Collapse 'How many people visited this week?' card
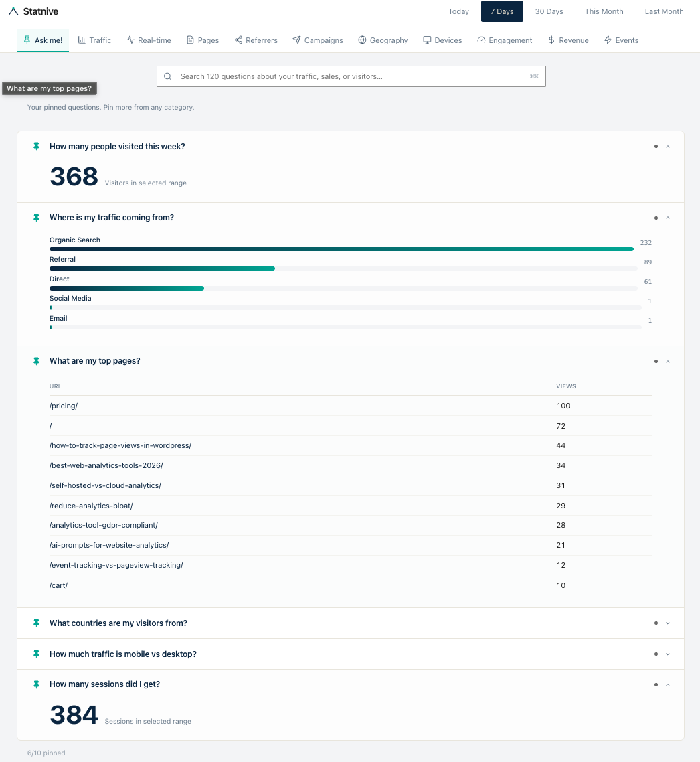 [668, 146]
